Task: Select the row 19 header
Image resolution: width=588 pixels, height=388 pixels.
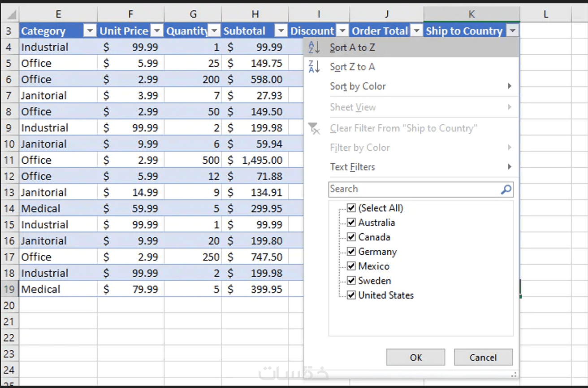Action: click(9, 289)
